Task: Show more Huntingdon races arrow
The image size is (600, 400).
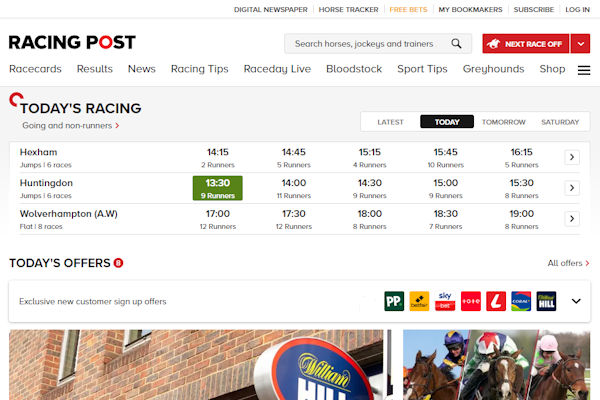Action: [572, 188]
